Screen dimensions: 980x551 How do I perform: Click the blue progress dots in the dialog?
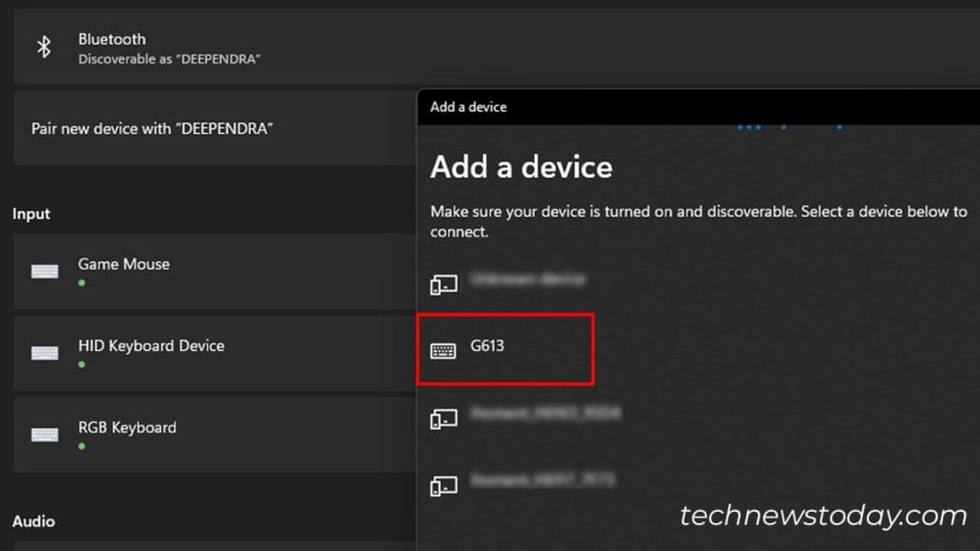766,125
